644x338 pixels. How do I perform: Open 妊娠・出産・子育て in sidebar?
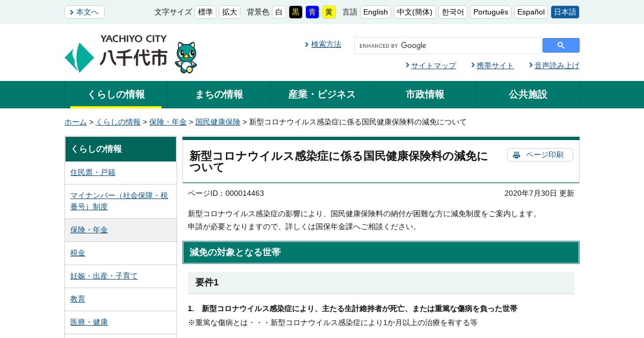point(104,276)
